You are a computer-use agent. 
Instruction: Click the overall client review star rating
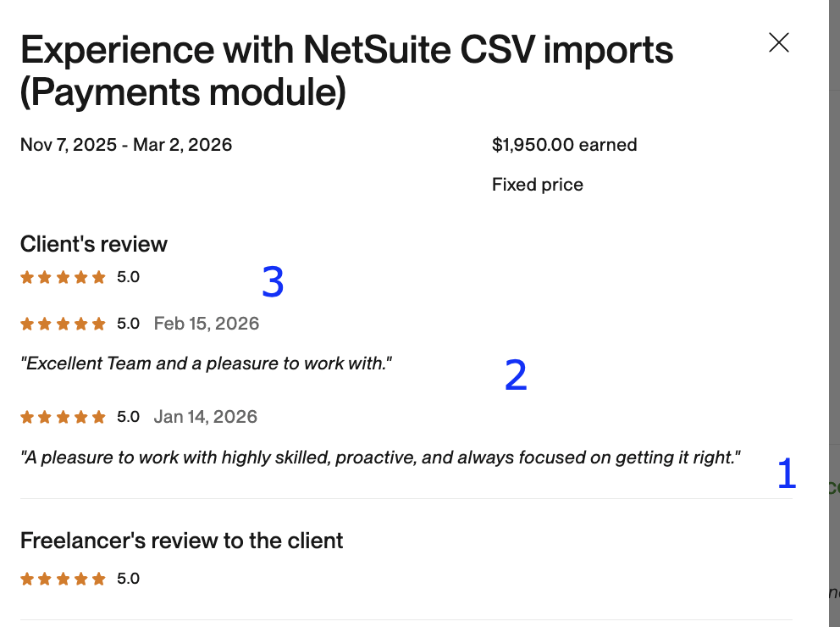(x=64, y=277)
